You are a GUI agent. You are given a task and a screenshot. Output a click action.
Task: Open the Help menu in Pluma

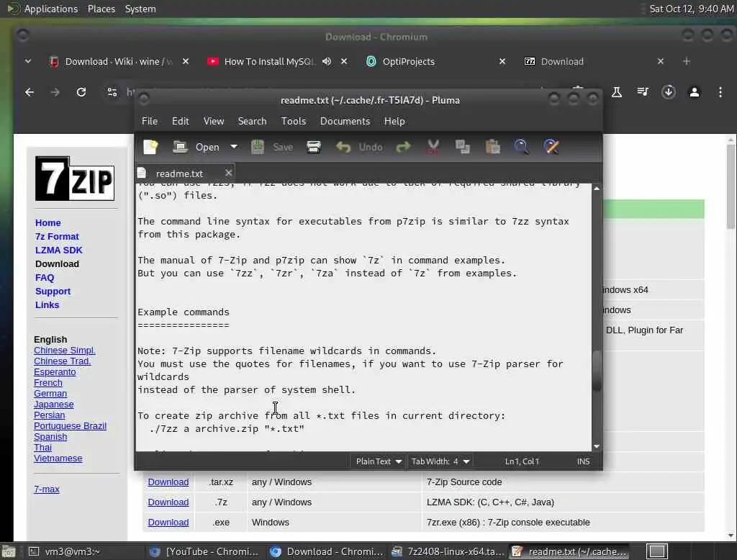[394, 122]
